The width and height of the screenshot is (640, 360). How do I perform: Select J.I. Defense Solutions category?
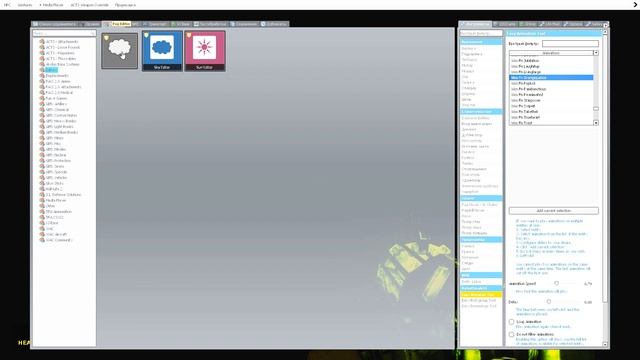pyautogui.click(x=63, y=195)
